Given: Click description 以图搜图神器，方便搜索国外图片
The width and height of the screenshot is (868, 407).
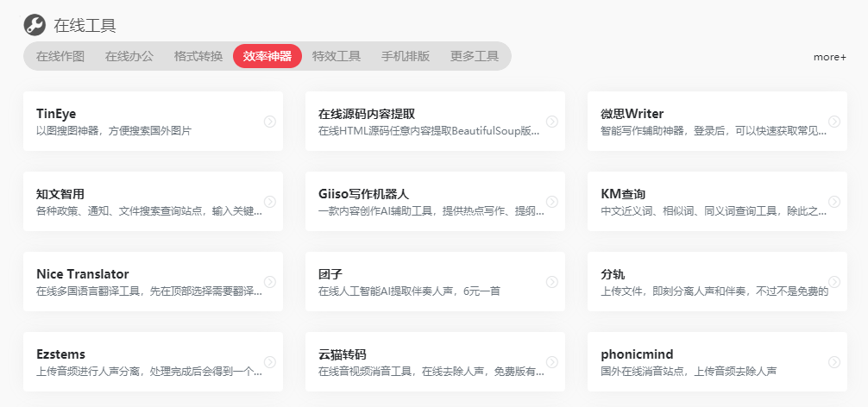Looking at the screenshot, I should click(114, 131).
